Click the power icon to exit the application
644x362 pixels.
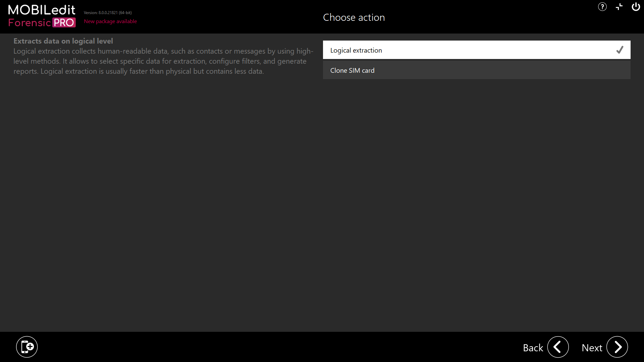(x=636, y=7)
